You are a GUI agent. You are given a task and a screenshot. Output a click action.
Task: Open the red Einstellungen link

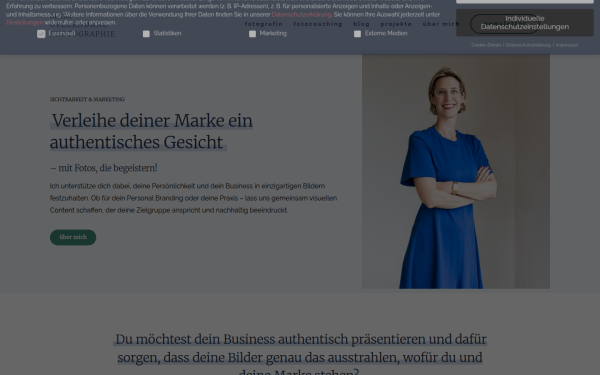(x=24, y=23)
